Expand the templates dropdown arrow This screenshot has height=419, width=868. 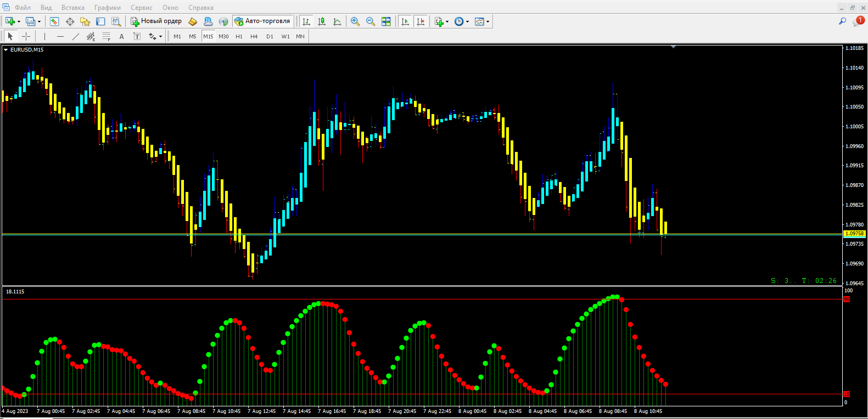(x=488, y=22)
